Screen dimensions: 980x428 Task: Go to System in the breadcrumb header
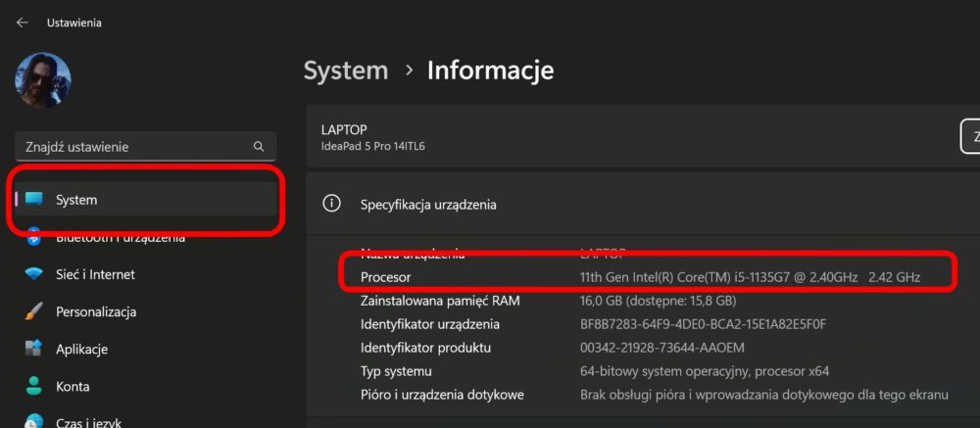(x=346, y=70)
